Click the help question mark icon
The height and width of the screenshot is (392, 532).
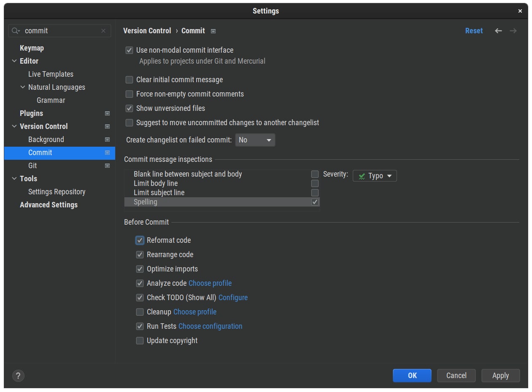point(18,376)
